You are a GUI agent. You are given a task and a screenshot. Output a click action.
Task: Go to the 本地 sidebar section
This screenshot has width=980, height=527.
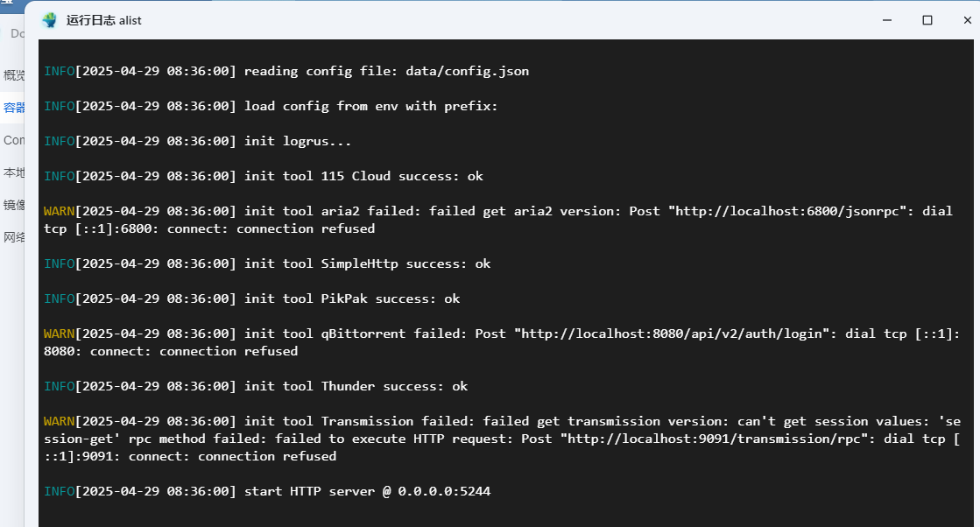(x=14, y=172)
